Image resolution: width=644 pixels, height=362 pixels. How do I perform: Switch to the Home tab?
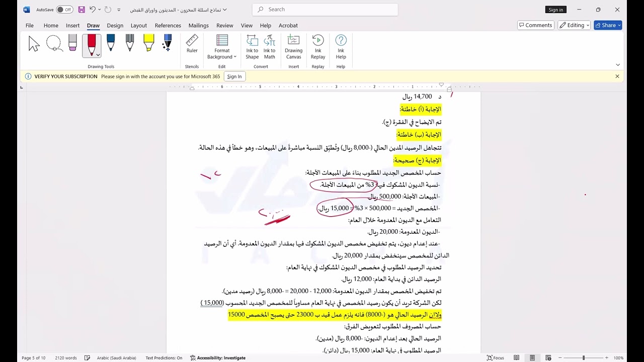click(51, 25)
